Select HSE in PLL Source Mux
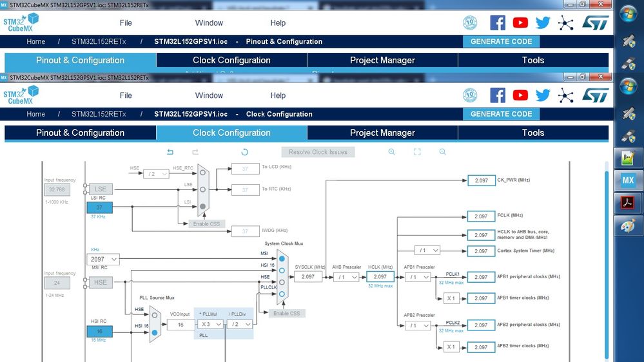 (155, 315)
